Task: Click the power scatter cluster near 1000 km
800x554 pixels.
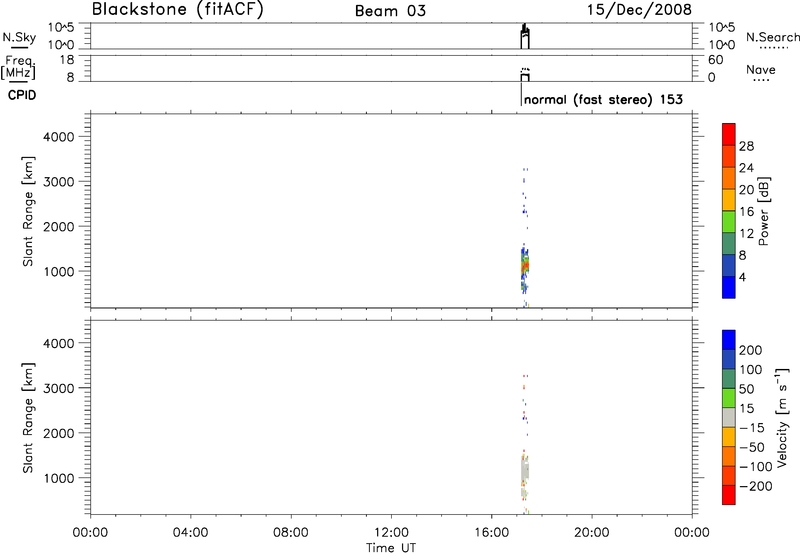Action: point(524,267)
